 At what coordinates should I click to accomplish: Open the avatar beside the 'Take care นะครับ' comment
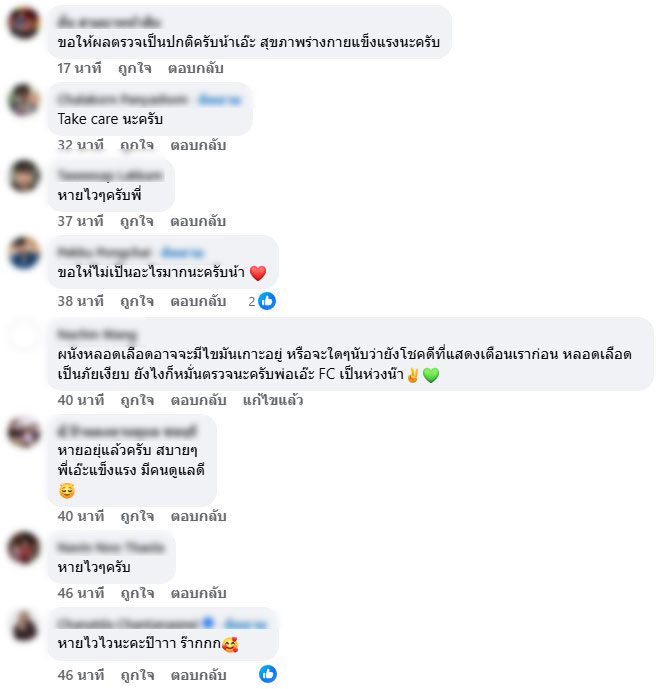(x=24, y=99)
